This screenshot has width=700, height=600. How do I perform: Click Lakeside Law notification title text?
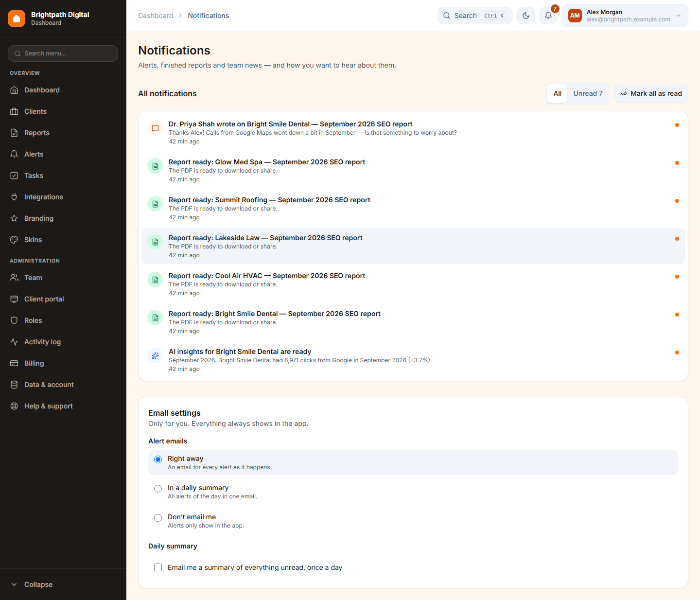coord(265,238)
